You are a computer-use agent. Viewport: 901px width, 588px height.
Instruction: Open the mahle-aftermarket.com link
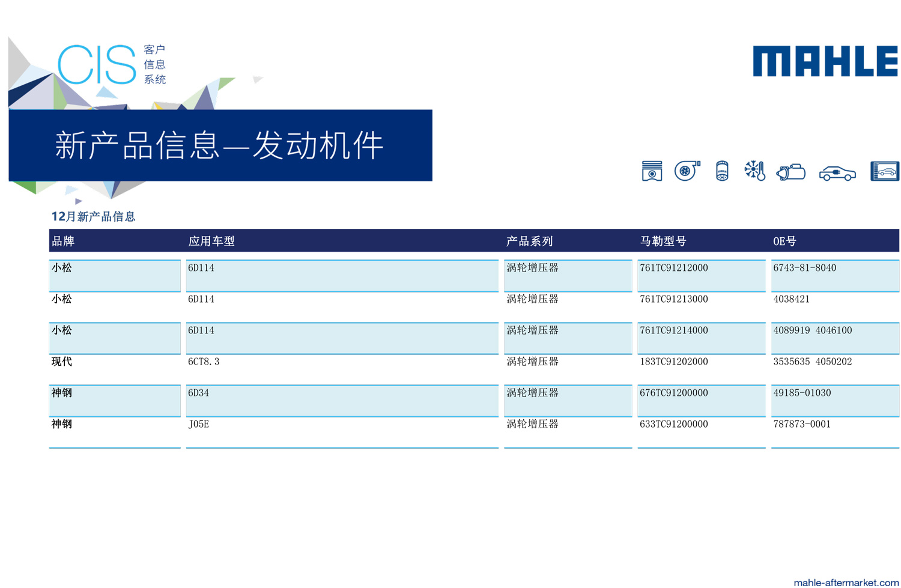tap(846, 582)
